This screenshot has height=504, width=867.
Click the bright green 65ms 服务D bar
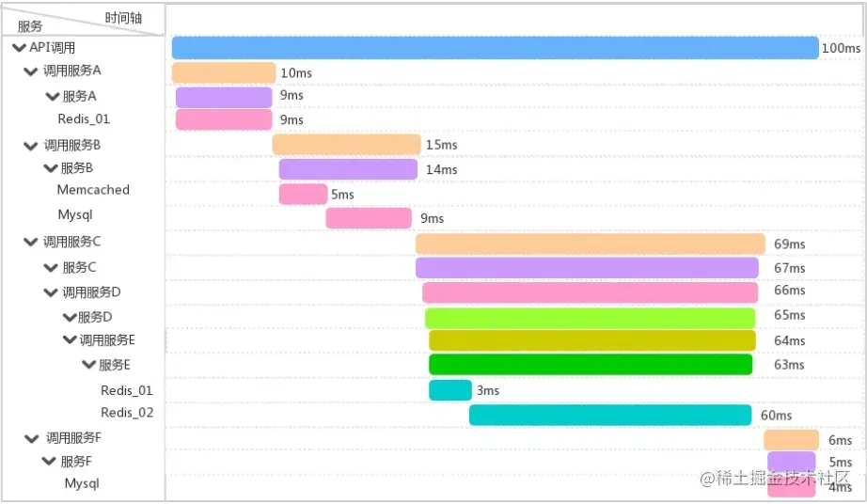point(590,319)
